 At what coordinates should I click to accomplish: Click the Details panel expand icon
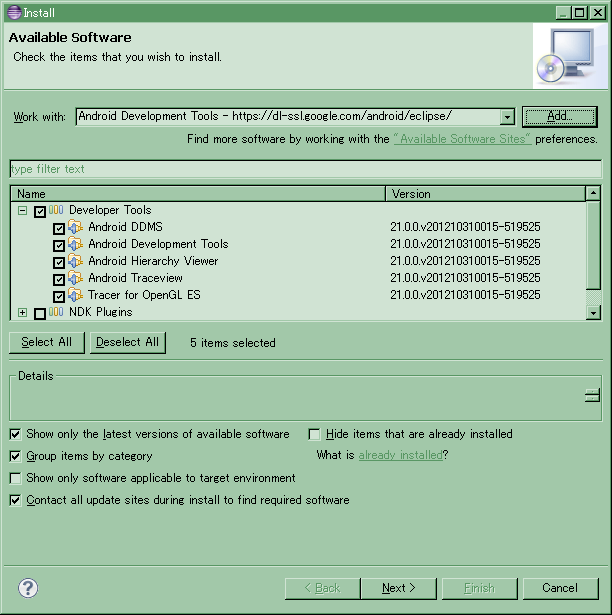point(592,395)
